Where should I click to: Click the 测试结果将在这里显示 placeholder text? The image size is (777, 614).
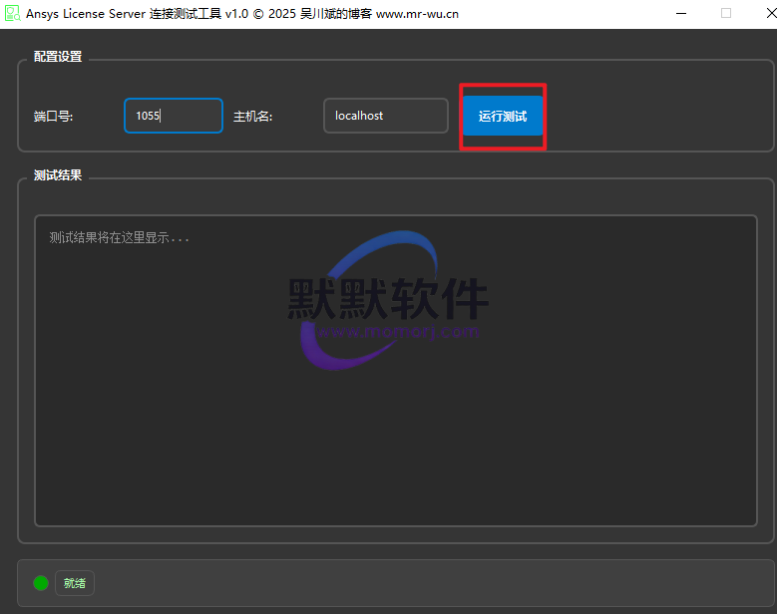(x=119, y=238)
